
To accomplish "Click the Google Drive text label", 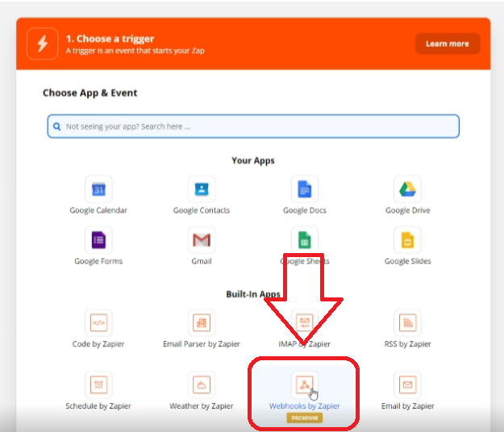I will click(407, 210).
